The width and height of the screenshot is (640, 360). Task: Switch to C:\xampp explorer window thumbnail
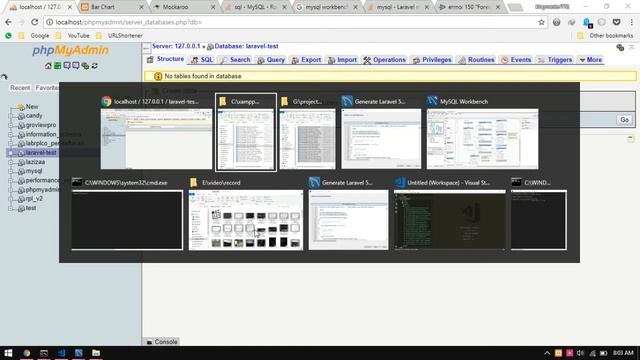[x=246, y=139]
